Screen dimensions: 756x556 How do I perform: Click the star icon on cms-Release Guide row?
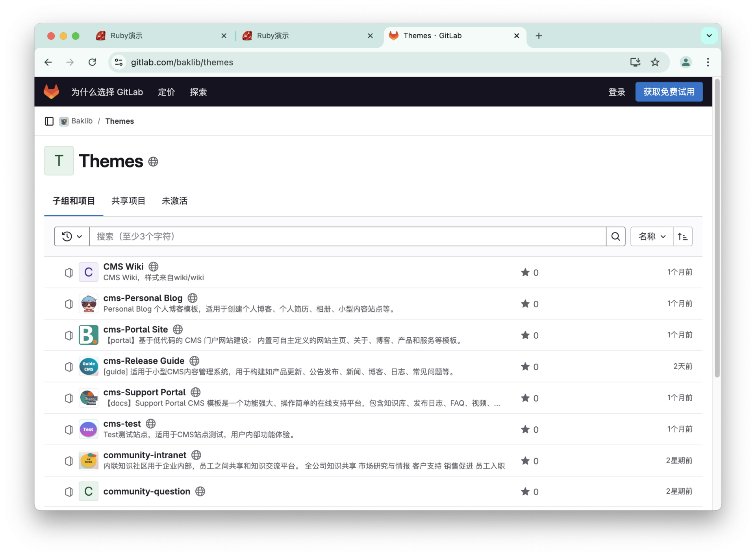525,366
